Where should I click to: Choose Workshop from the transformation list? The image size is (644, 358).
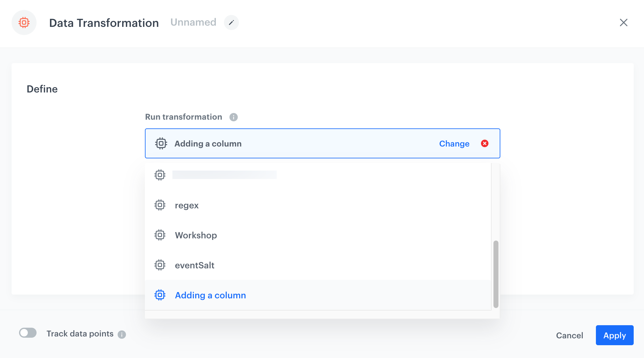tap(196, 235)
